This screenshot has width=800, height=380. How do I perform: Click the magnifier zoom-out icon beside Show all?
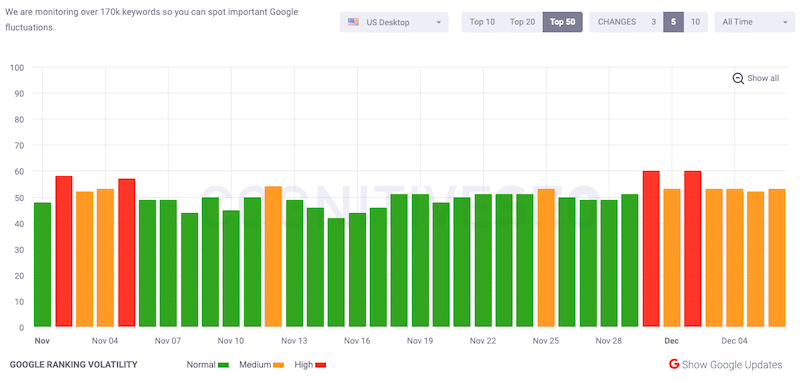click(738, 79)
